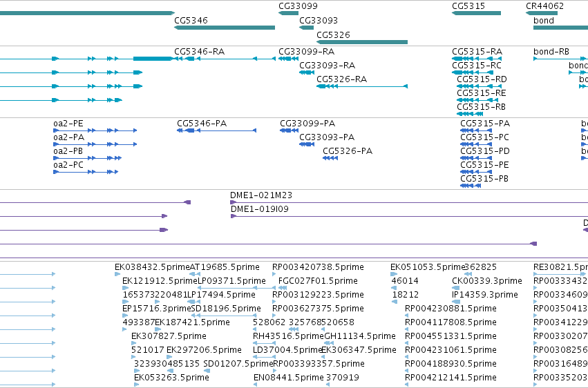Viewport: 588px width, 388px height.
Task: Click protein oa2-PA label
Action: (68, 137)
